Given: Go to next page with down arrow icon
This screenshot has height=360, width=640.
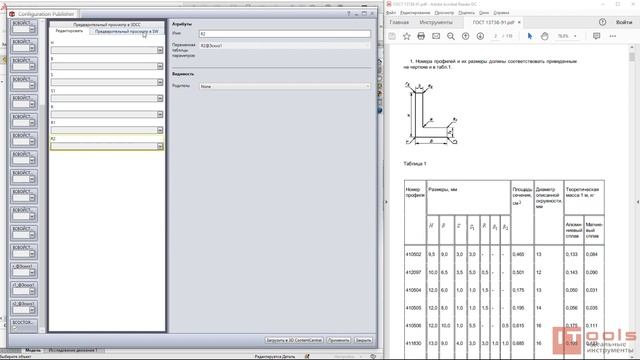Looking at the screenshot, I should pos(480,36).
